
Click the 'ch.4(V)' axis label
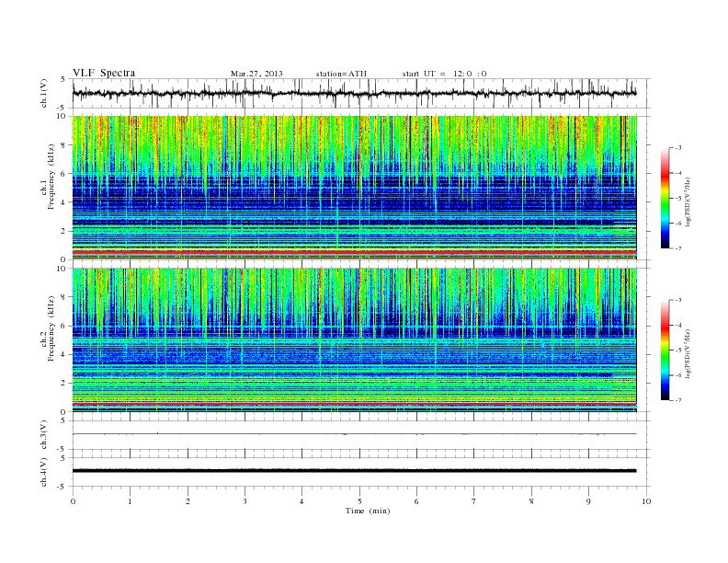44,472
